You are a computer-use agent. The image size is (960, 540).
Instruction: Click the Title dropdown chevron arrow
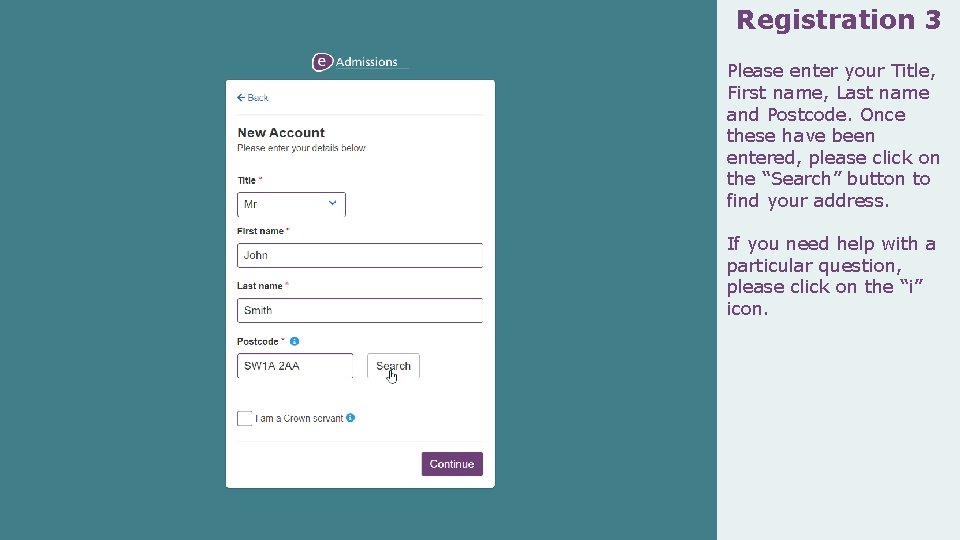(x=333, y=203)
